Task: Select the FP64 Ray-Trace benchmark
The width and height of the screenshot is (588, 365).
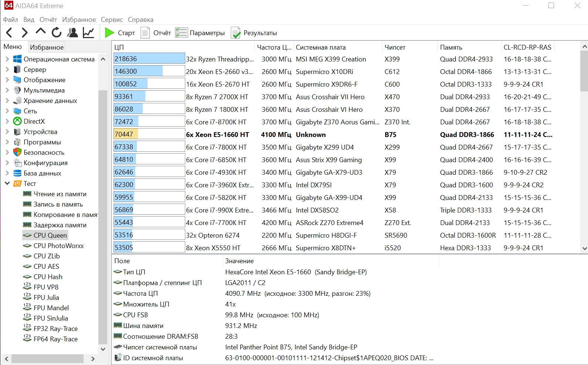Action: click(55, 339)
